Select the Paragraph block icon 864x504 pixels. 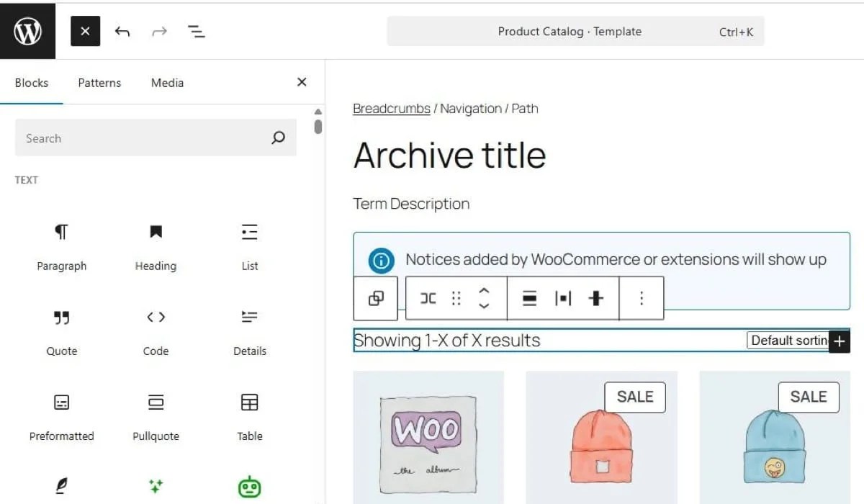(61, 232)
